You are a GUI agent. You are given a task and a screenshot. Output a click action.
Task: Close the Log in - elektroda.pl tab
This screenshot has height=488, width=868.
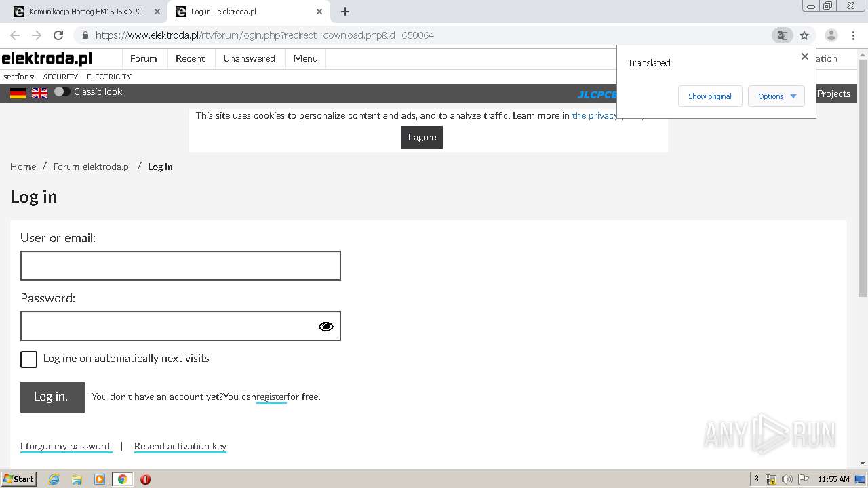click(319, 12)
